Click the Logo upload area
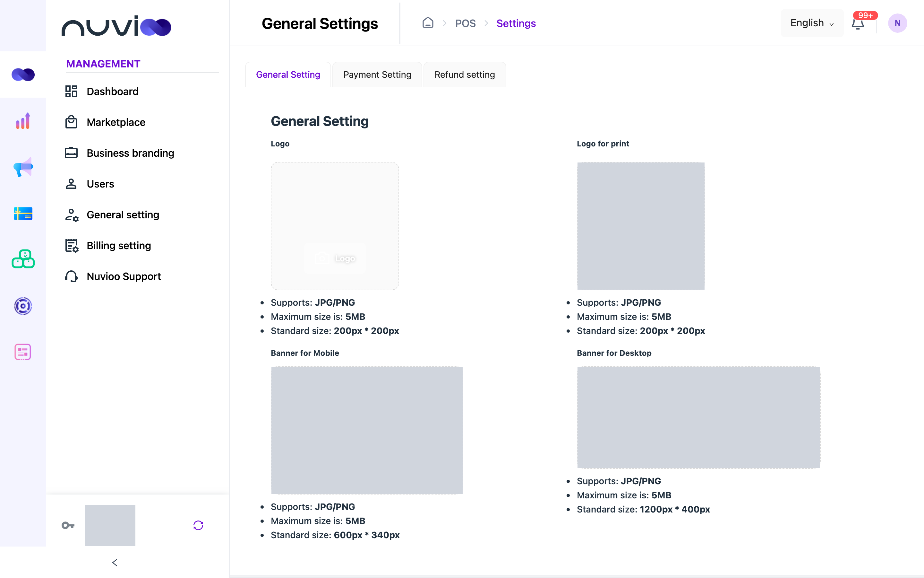Image resolution: width=924 pixels, height=578 pixels. 335,226
